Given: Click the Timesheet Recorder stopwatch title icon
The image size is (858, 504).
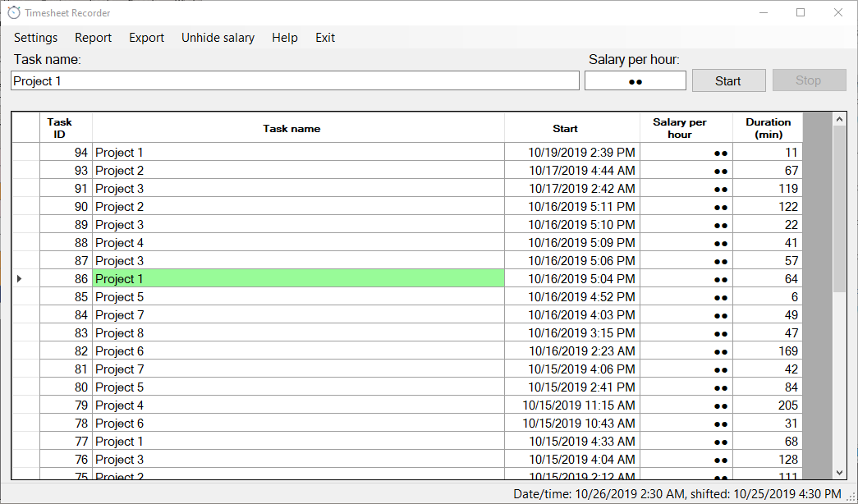Looking at the screenshot, I should pyautogui.click(x=14, y=12).
